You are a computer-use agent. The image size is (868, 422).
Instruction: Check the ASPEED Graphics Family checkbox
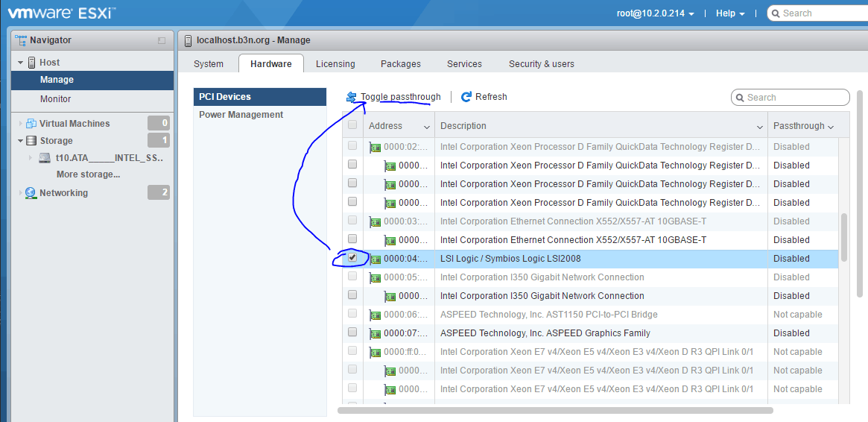point(352,333)
